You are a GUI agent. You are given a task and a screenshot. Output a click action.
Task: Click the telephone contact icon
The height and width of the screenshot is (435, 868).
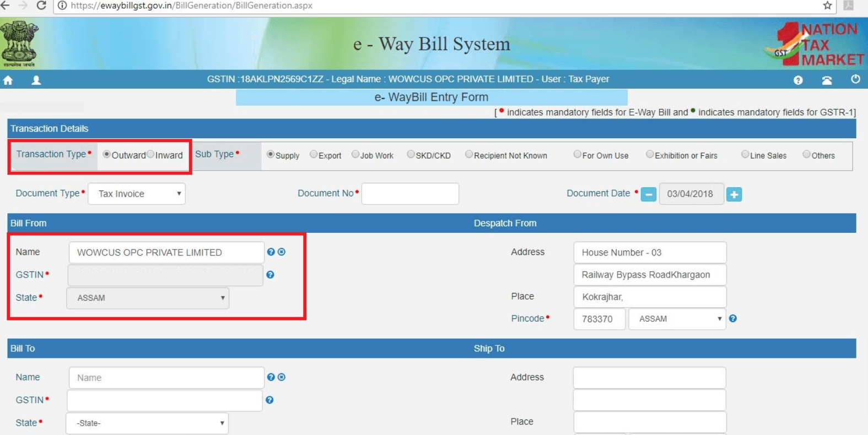tap(827, 80)
